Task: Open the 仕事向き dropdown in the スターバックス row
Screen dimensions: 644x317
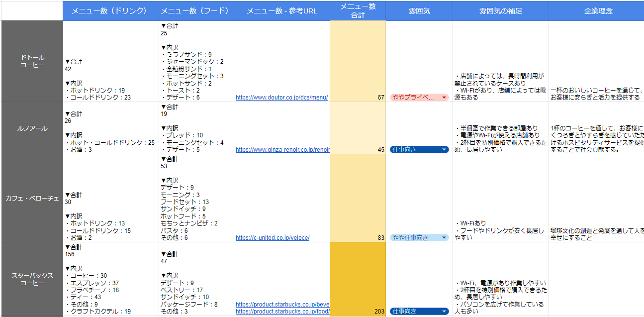Action: [444, 312]
